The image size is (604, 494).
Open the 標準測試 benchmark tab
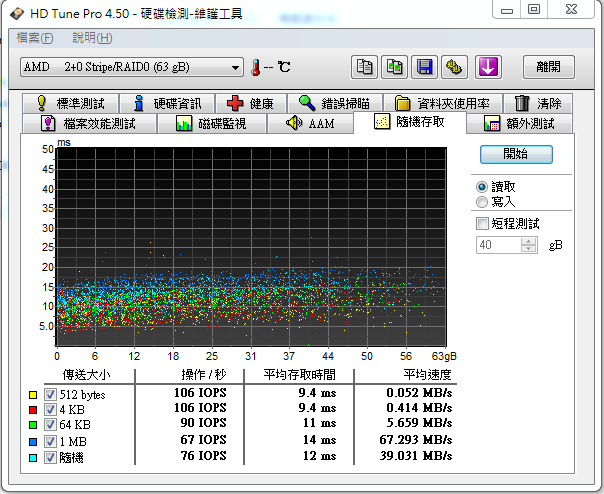tap(70, 103)
